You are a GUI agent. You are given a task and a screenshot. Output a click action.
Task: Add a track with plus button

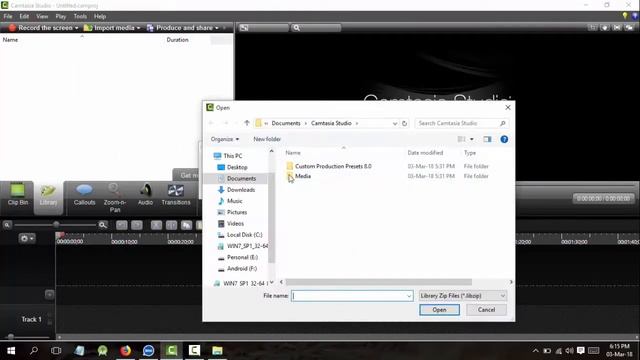click(x=49, y=294)
